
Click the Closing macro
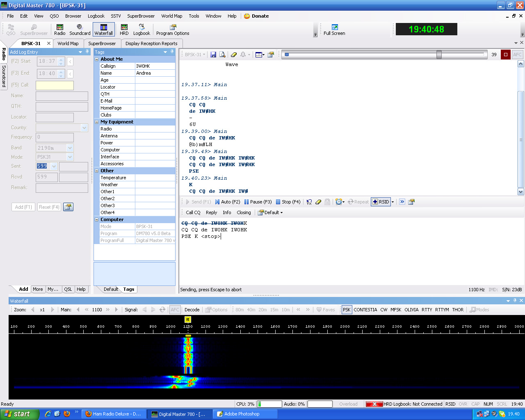[244, 212]
